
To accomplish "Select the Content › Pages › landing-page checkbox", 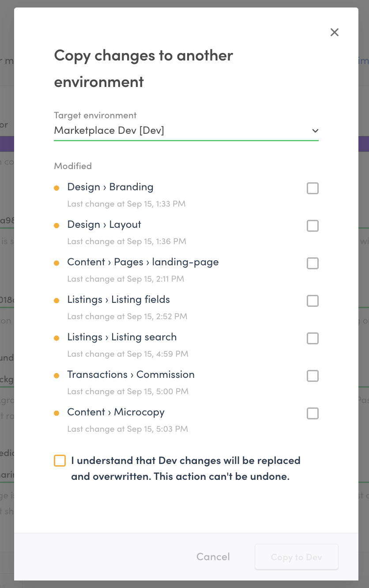I will click(x=313, y=263).
